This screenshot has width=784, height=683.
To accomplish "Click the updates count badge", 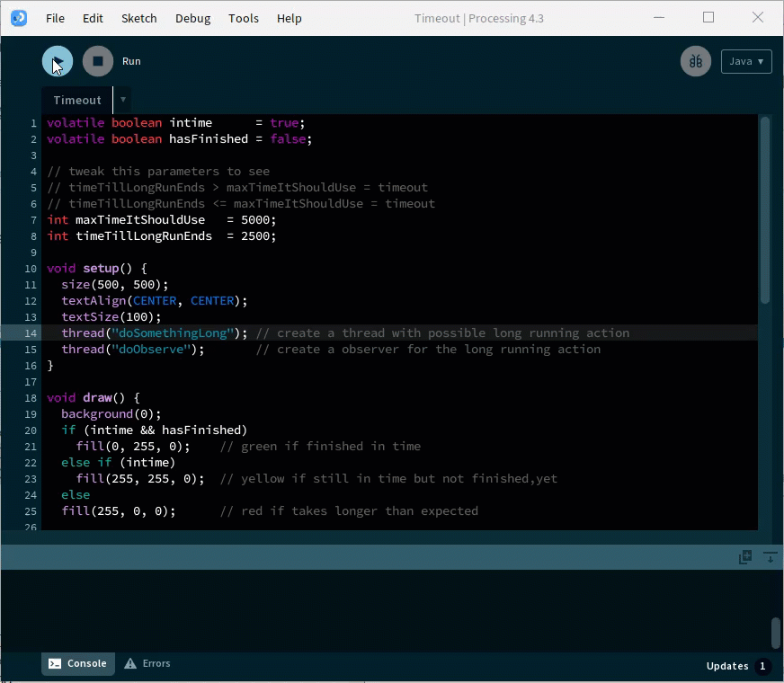I will (x=762, y=666).
